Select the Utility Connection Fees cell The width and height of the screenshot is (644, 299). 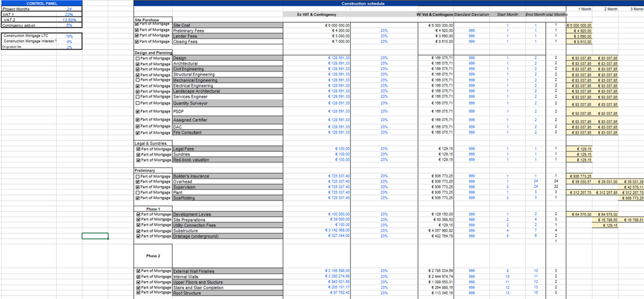point(227,225)
